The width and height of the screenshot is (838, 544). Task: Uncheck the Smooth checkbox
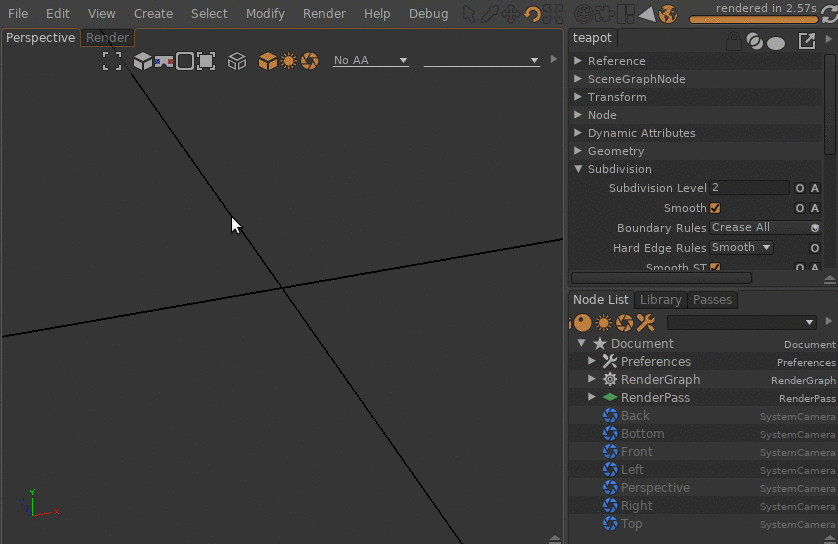pos(715,208)
